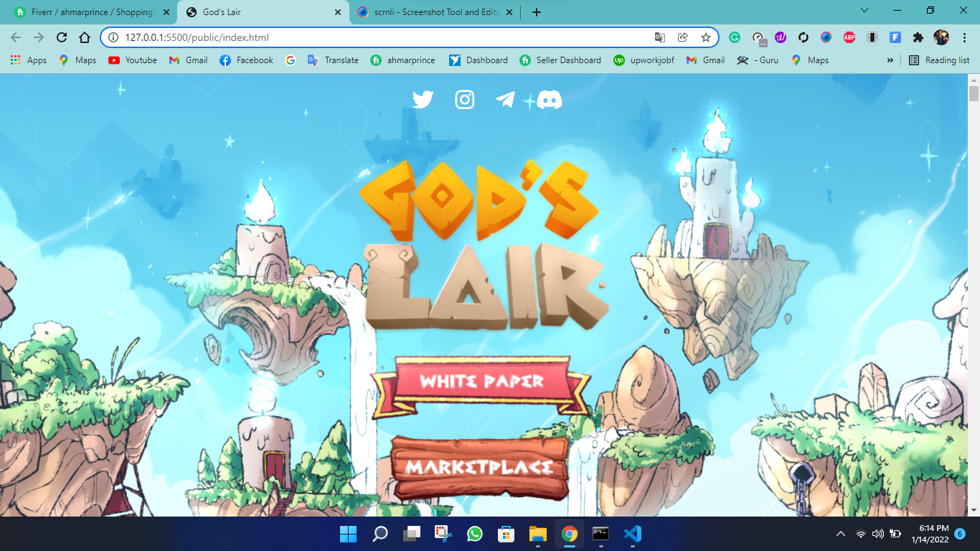Click the Twitter icon on the page
The width and height of the screenshot is (980, 551).
(423, 99)
